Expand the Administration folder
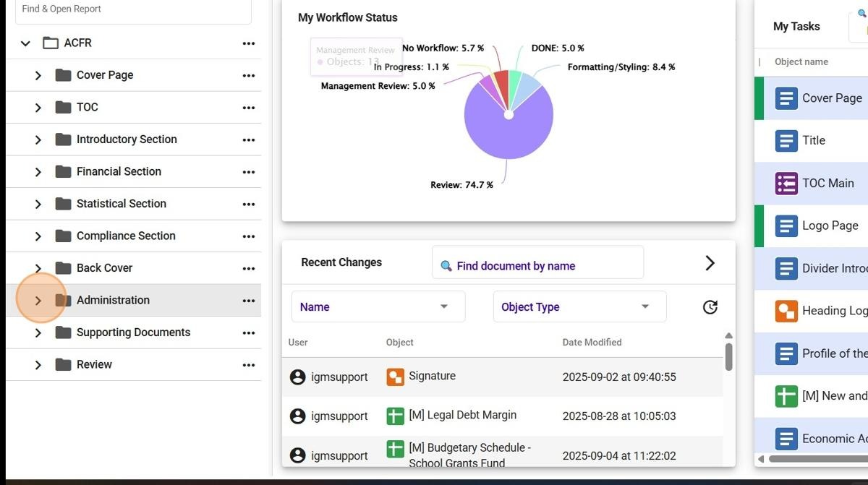868x485 pixels. [x=38, y=301]
